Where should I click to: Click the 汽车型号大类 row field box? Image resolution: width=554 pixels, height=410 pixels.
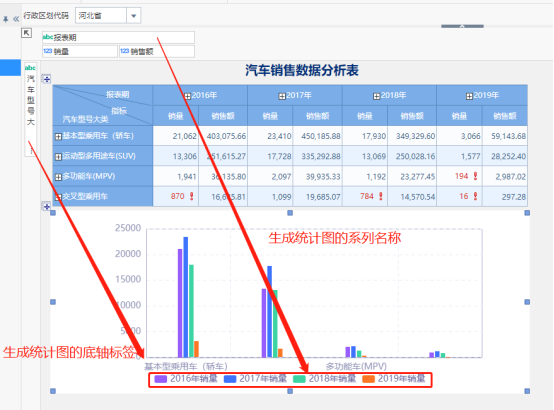(31, 109)
